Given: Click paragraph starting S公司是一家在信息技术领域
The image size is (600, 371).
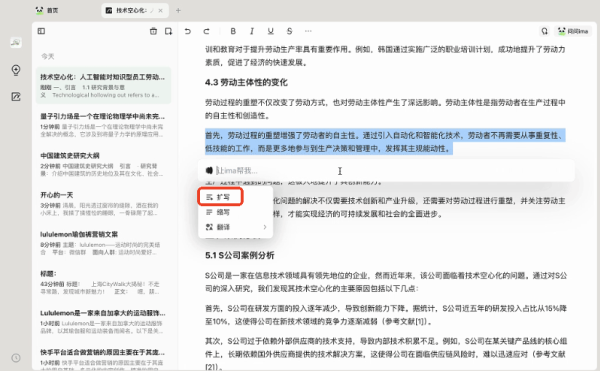Looking at the screenshot, I should (386, 282).
